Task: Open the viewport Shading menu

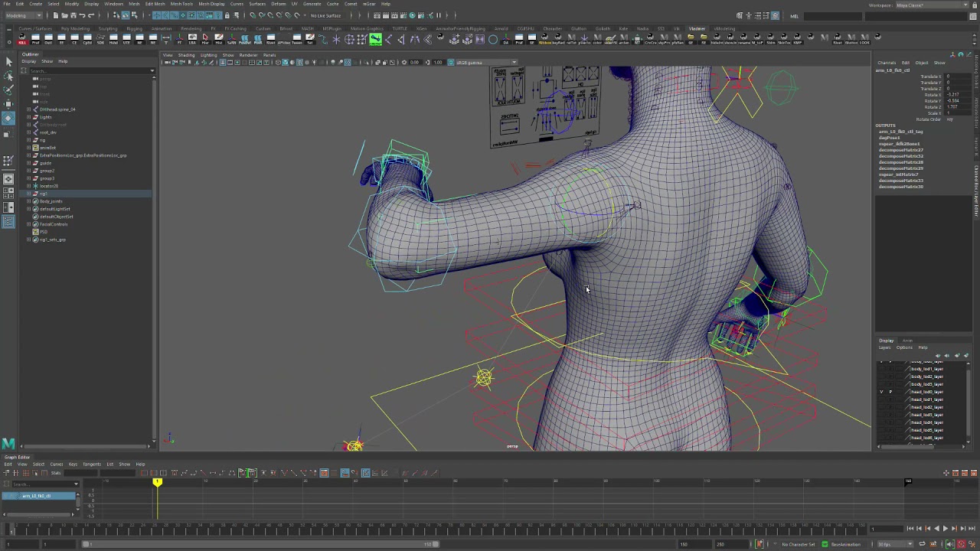Action: pyautogui.click(x=186, y=55)
